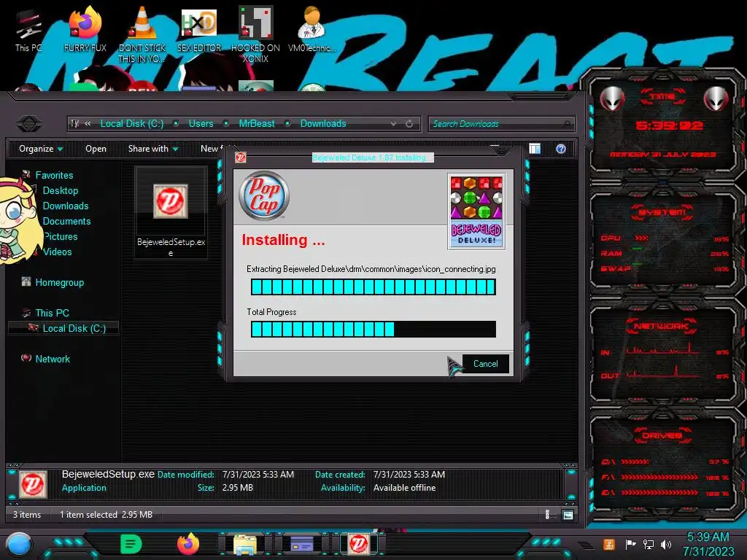Screen dimensions: 747x560
Task: Click 1 item selected status text
Action: pos(88,514)
